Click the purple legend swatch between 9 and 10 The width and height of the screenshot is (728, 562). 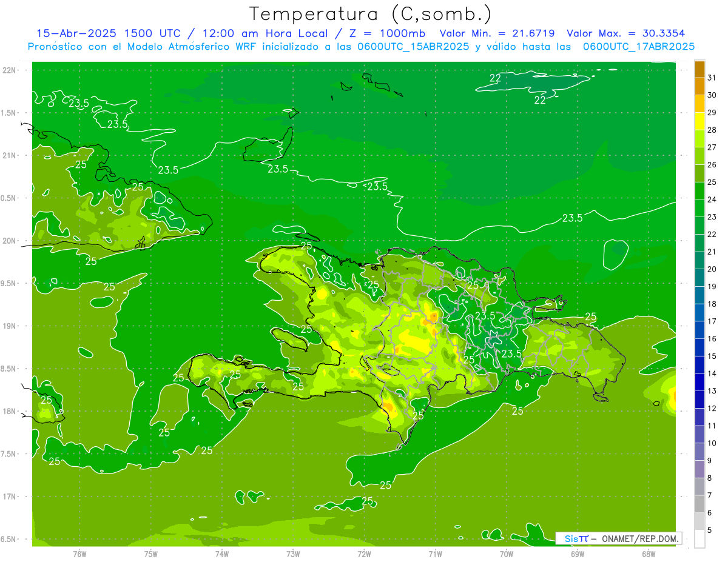click(699, 452)
